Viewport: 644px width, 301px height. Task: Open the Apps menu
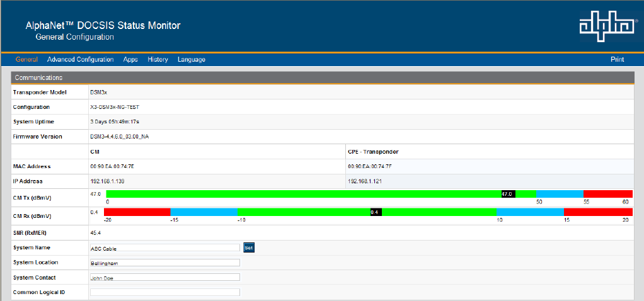130,60
